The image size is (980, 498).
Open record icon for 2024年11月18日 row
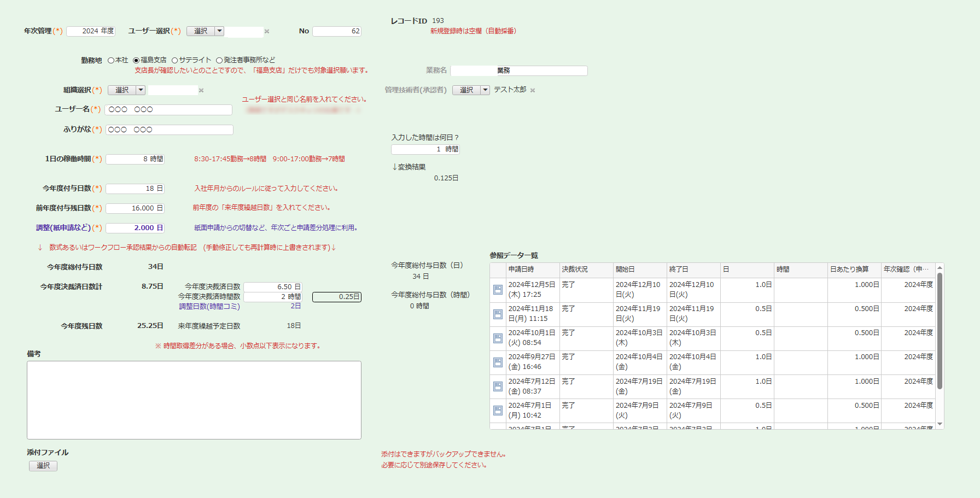click(x=498, y=314)
